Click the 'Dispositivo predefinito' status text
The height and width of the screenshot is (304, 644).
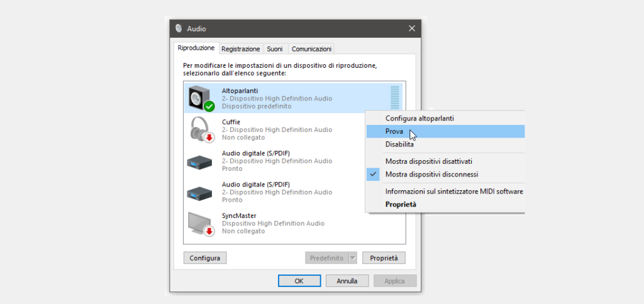257,106
